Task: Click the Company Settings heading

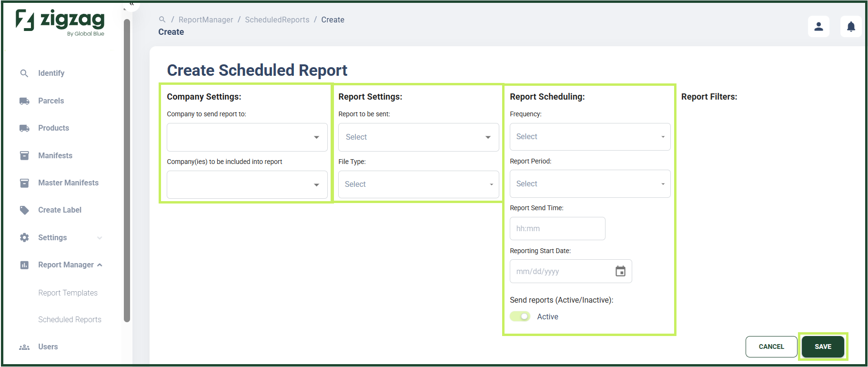Action: coord(204,97)
